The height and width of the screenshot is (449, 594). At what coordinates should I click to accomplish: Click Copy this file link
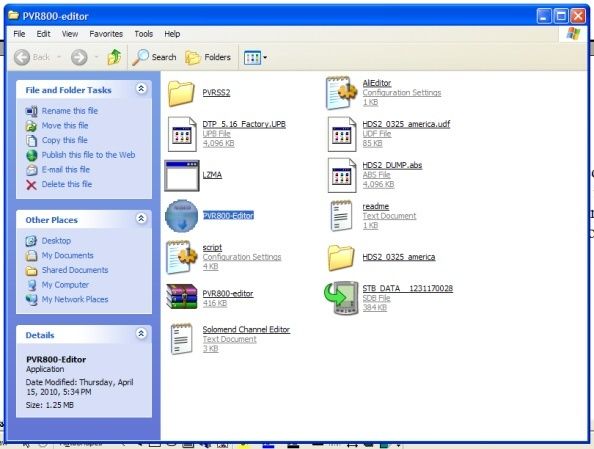point(64,140)
